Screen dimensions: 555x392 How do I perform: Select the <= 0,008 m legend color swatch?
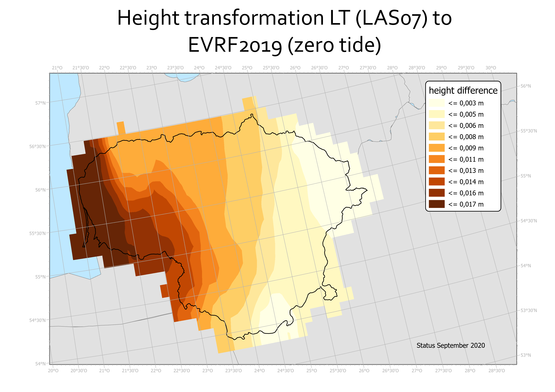tap(437, 136)
